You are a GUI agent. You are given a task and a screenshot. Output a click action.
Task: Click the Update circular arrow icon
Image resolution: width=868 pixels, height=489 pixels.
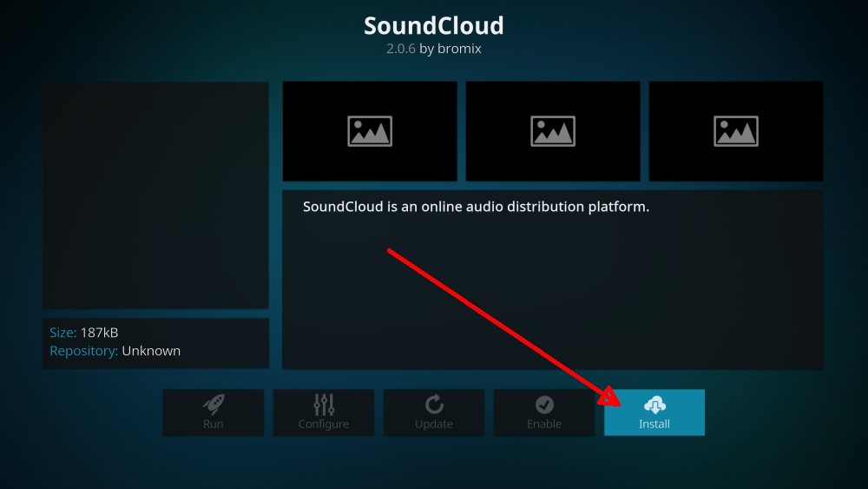[434, 405]
